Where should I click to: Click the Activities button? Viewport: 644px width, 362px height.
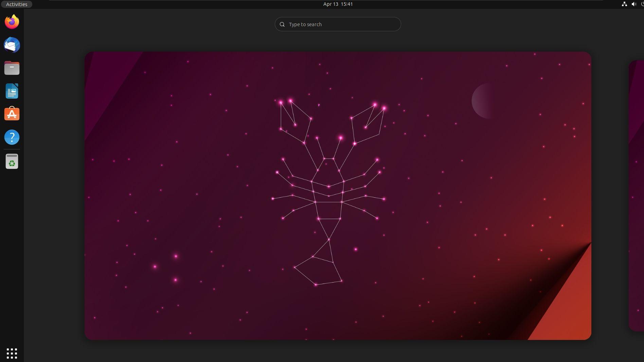click(x=16, y=4)
